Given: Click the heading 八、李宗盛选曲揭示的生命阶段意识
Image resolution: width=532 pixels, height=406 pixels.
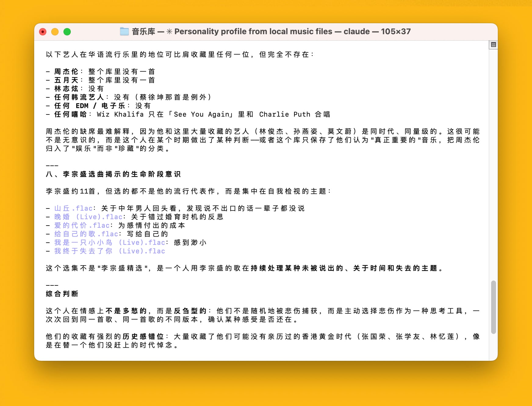Looking at the screenshot, I should click(113, 174).
